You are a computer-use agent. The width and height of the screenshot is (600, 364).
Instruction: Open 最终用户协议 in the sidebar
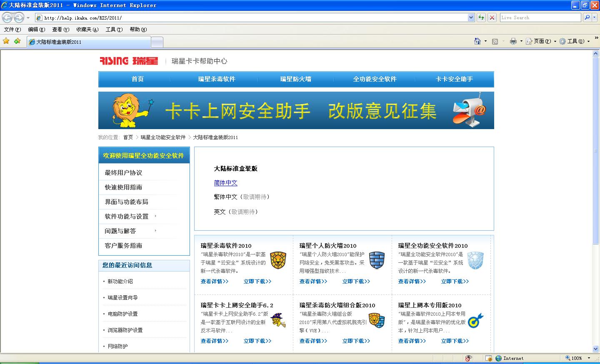pyautogui.click(x=123, y=172)
